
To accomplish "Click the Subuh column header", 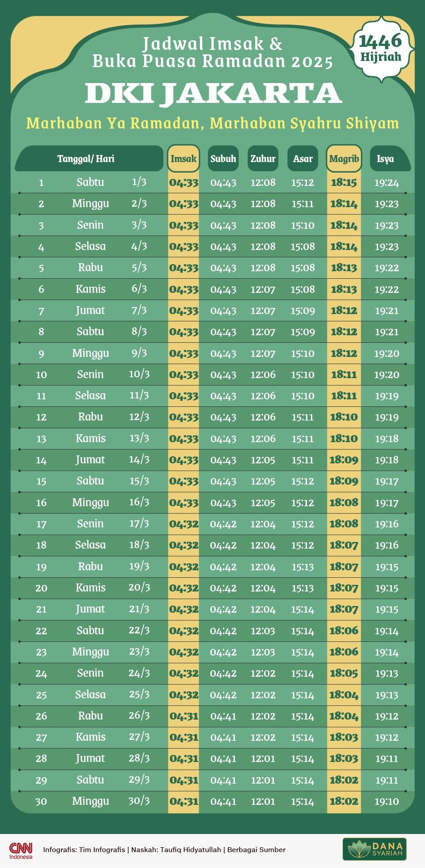I will point(223,159).
